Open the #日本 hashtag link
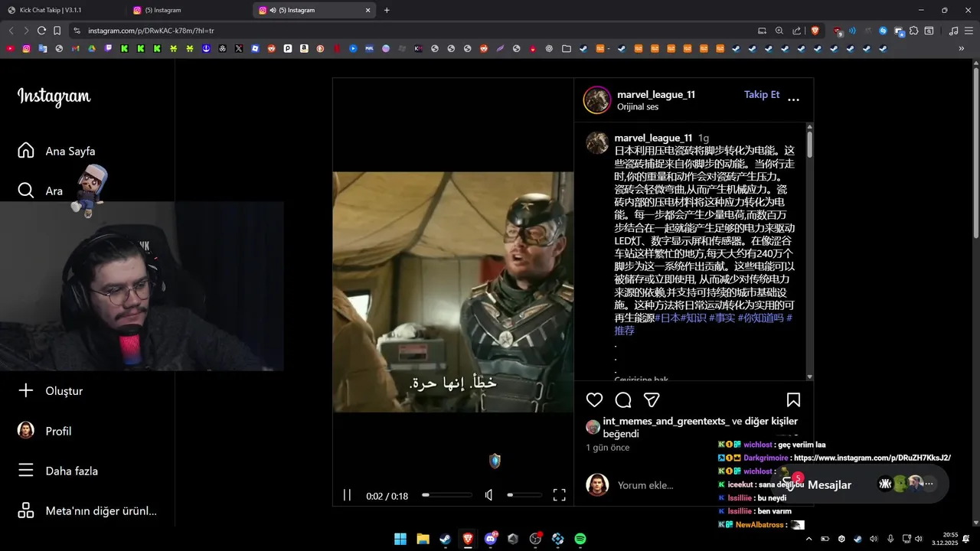The image size is (980, 551). (x=668, y=318)
